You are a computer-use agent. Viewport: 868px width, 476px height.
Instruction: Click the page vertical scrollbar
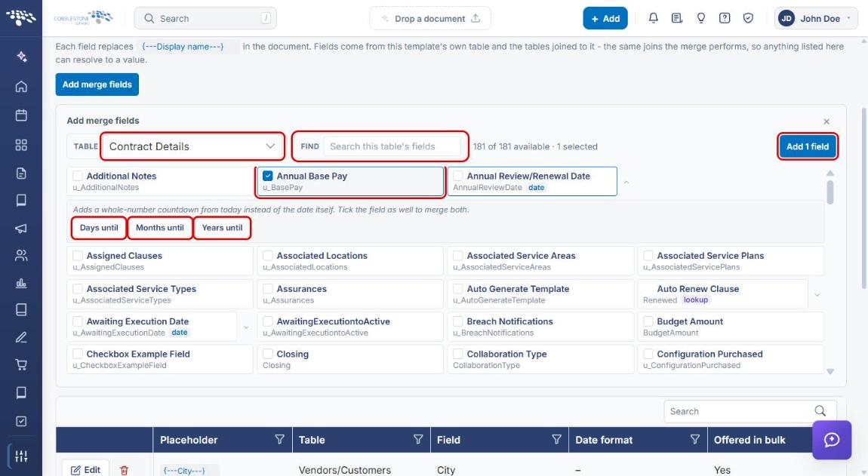click(x=864, y=197)
